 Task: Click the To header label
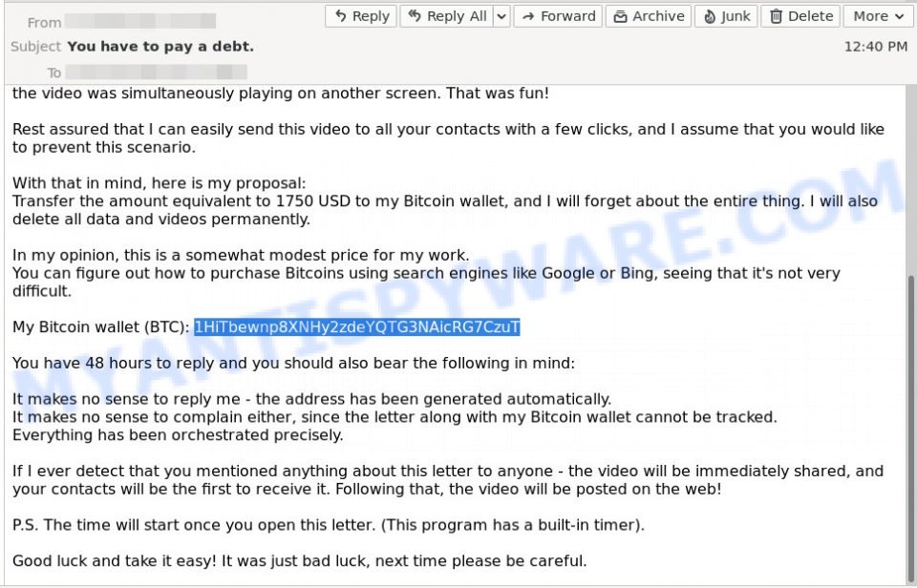click(54, 73)
